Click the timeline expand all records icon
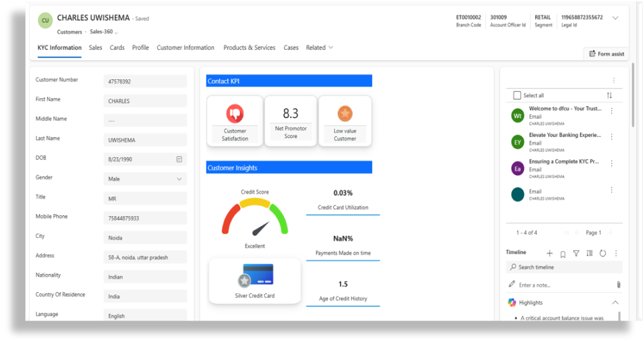 click(589, 253)
